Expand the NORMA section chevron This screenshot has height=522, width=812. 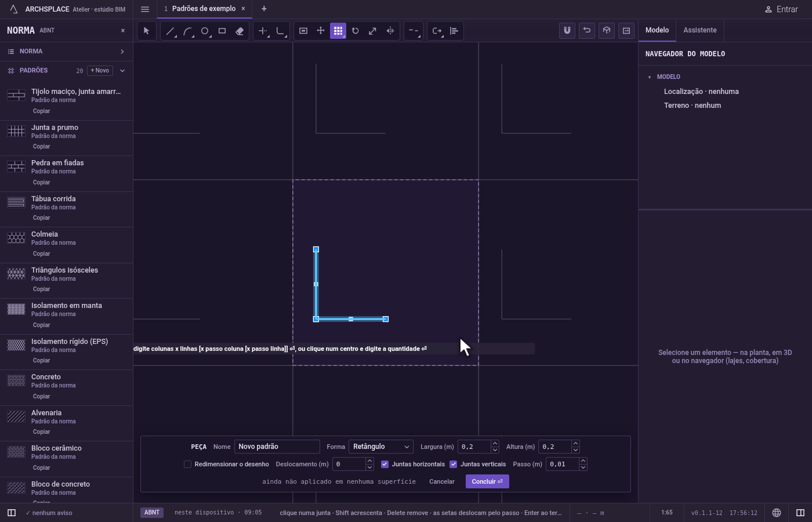click(122, 52)
